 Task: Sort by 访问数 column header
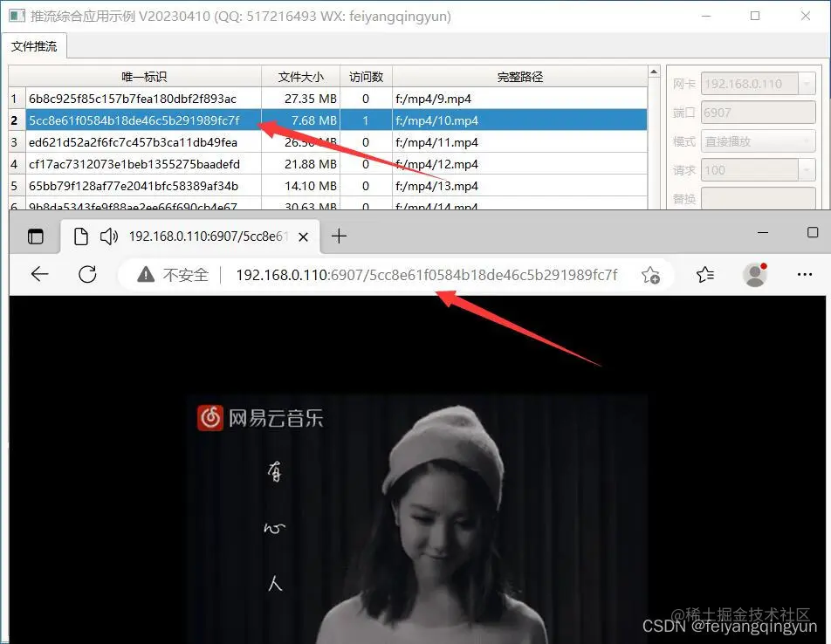366,77
